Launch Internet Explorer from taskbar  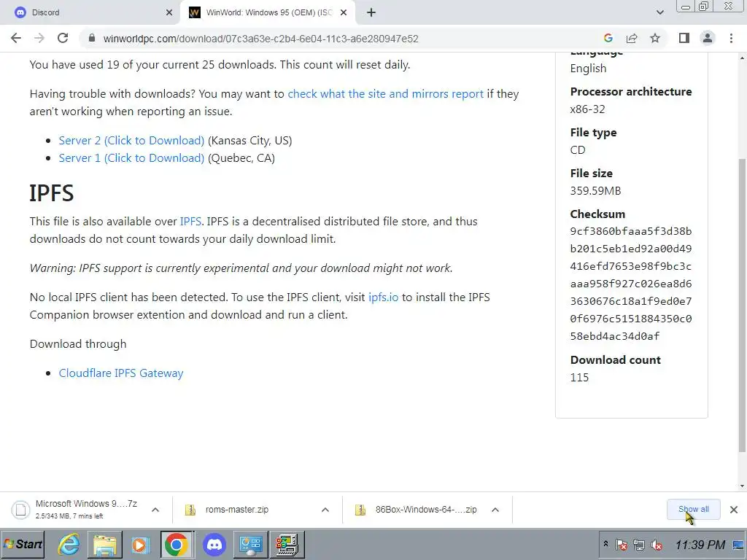(69, 544)
